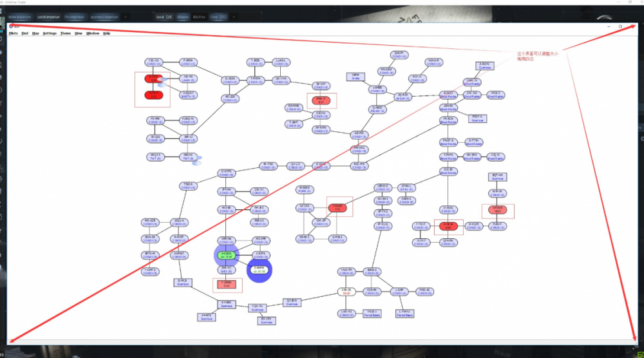The width and height of the screenshot is (644, 358).
Task: Select the Local [19] channel tab
Action: coord(164,15)
